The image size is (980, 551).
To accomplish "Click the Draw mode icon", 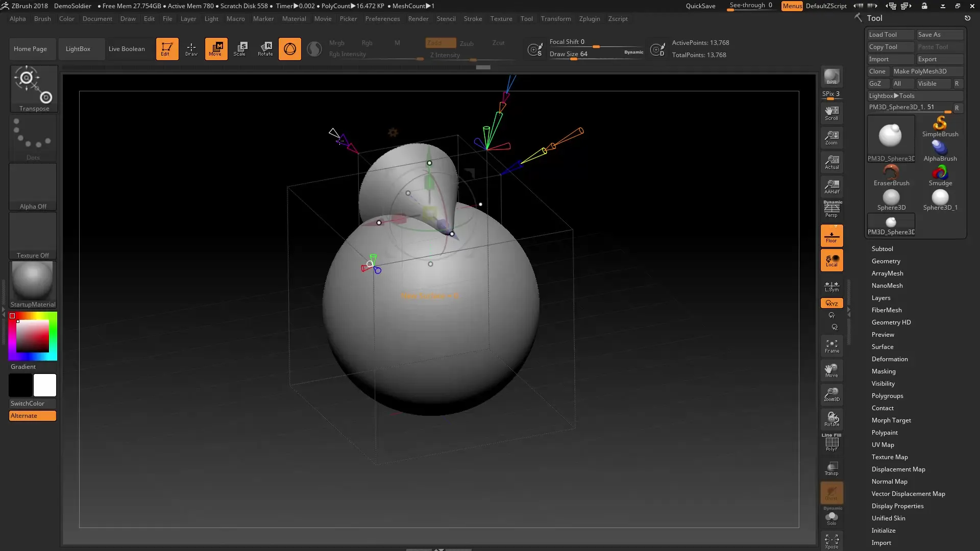I will pos(191,49).
